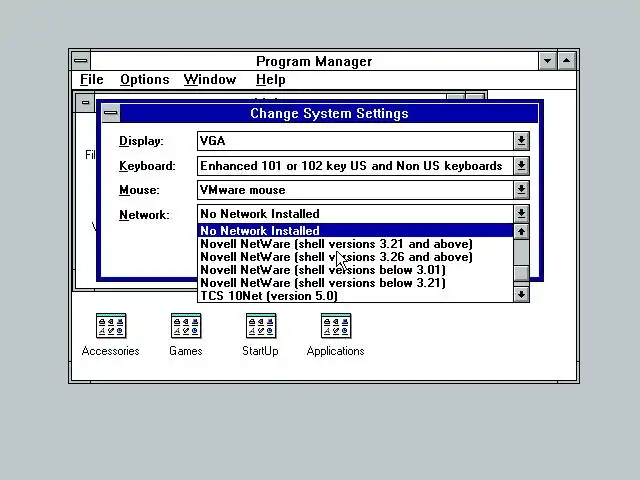
Task: Select Novell NetWare shell versions below 3.01
Action: click(x=355, y=270)
